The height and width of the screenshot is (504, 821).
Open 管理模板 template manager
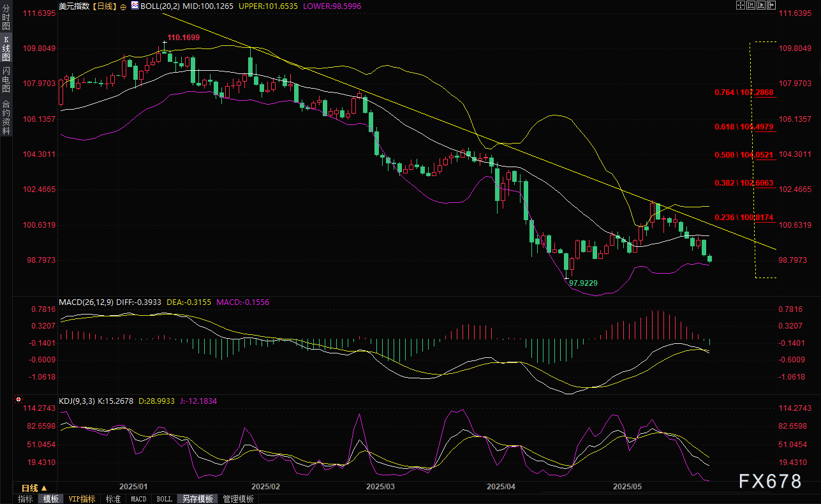238,499
